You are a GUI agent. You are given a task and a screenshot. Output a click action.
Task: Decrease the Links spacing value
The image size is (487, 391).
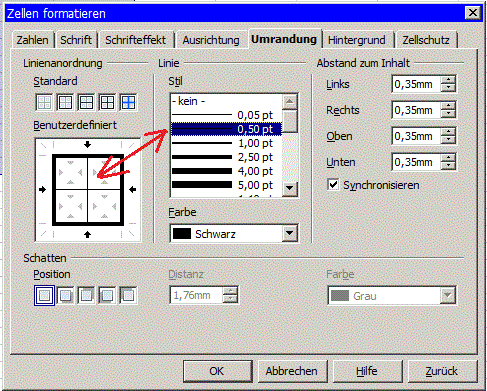click(x=448, y=88)
